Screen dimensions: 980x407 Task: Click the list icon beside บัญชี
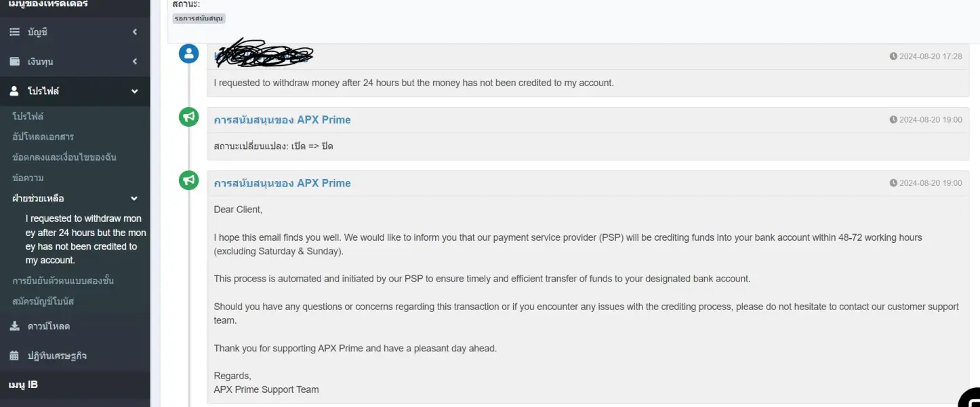[14, 32]
